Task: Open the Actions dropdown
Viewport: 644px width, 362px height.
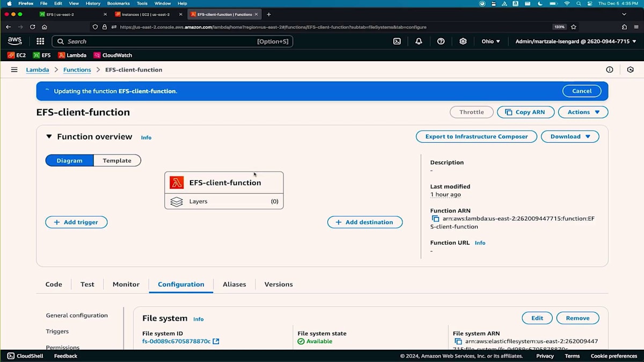Action: point(583,112)
